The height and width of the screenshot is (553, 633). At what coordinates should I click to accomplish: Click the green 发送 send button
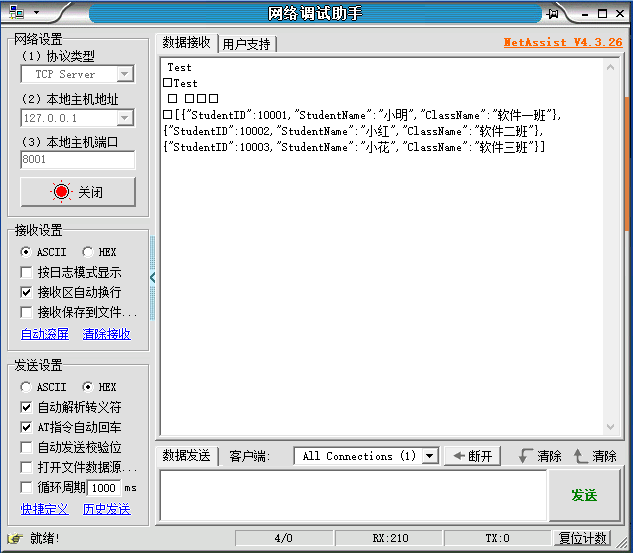(584, 495)
